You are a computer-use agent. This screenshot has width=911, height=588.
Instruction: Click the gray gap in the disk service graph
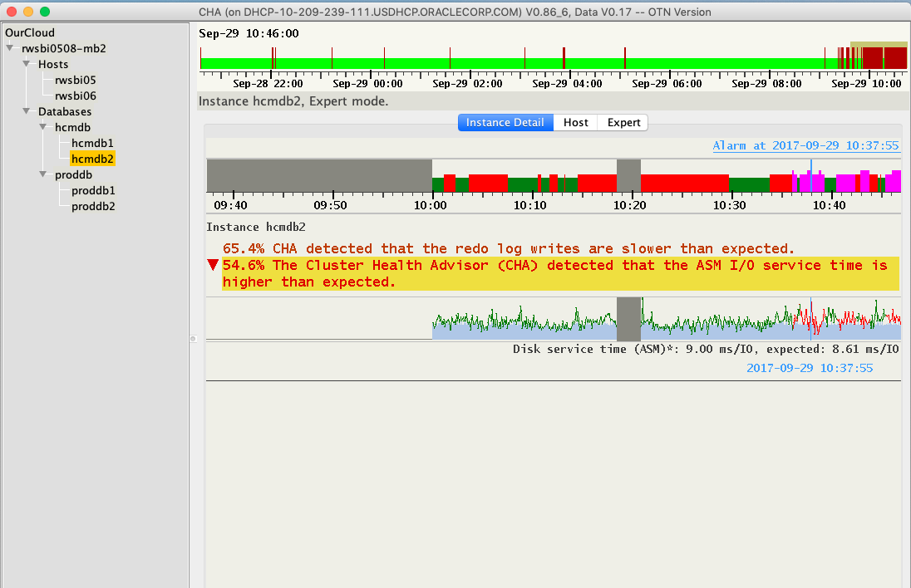[x=628, y=319]
